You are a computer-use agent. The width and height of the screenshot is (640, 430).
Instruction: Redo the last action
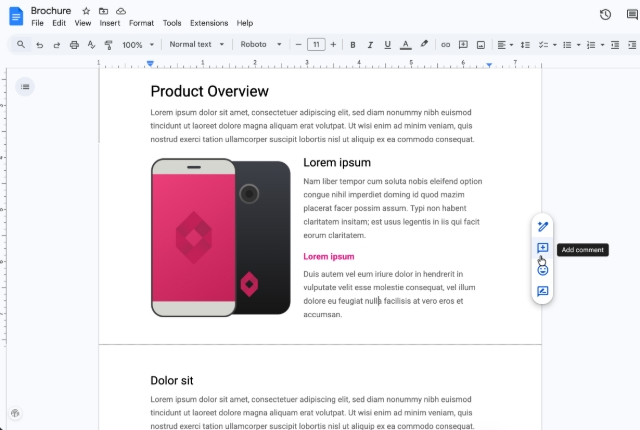point(57,45)
